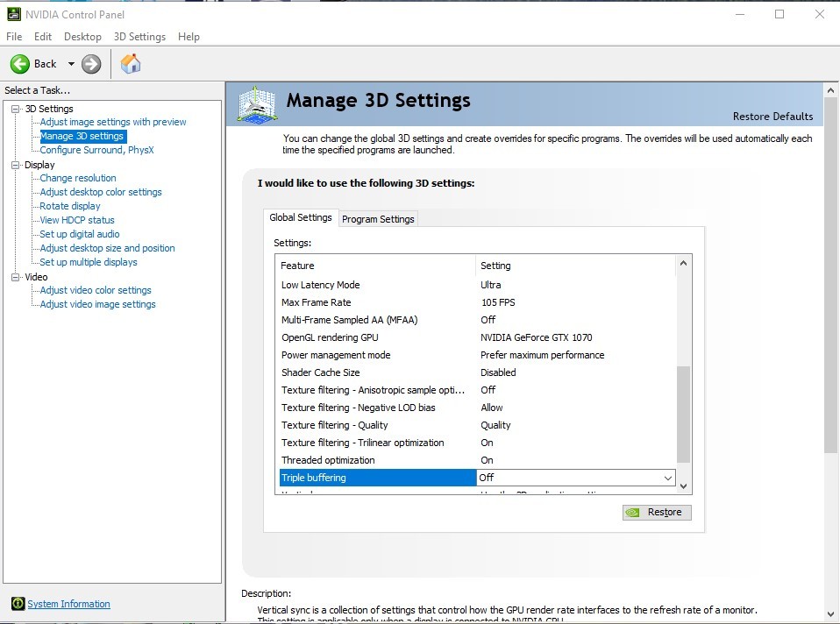Switch to the Program Settings tab
840x624 pixels.
pos(378,219)
